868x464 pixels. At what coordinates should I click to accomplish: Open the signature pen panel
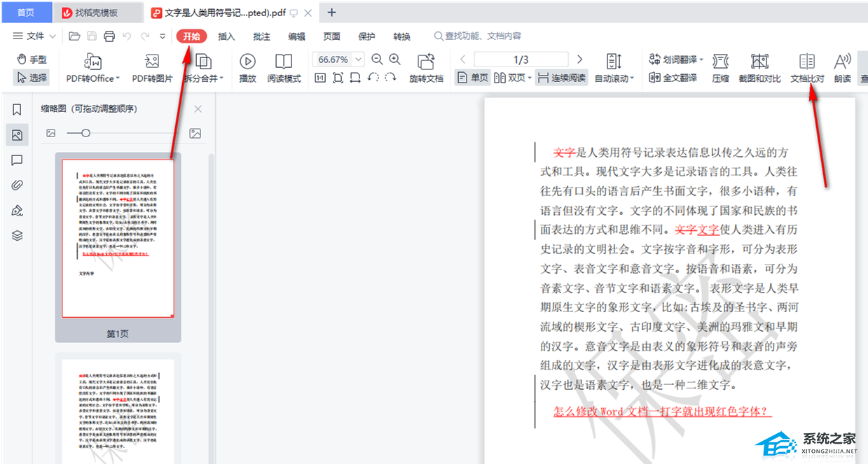point(17,211)
